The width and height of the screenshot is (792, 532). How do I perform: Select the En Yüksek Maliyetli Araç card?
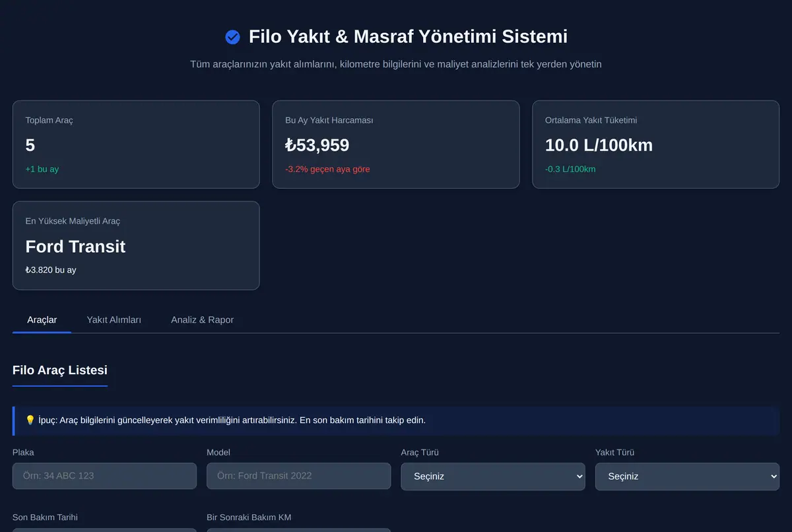[x=136, y=246]
